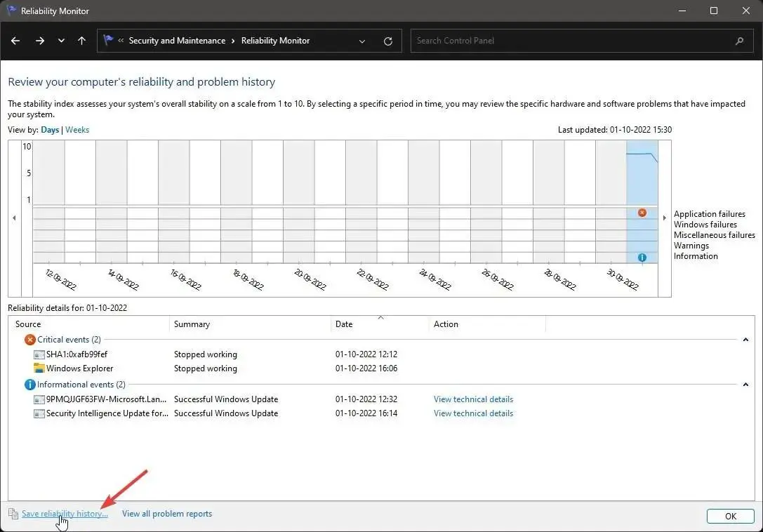Maximize the Reliability Monitor window
Screen dimensions: 763x532
point(714,11)
